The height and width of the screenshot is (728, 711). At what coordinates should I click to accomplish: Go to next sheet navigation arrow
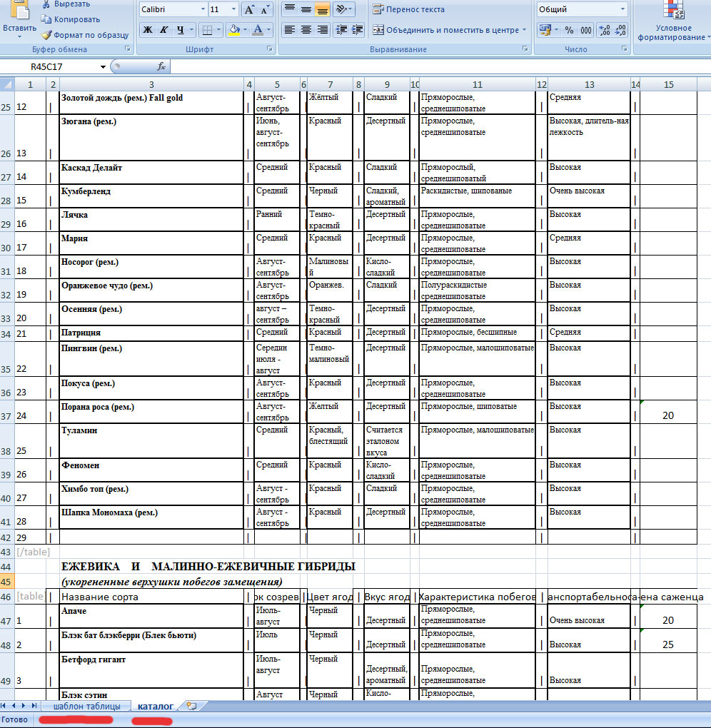[x=24, y=706]
